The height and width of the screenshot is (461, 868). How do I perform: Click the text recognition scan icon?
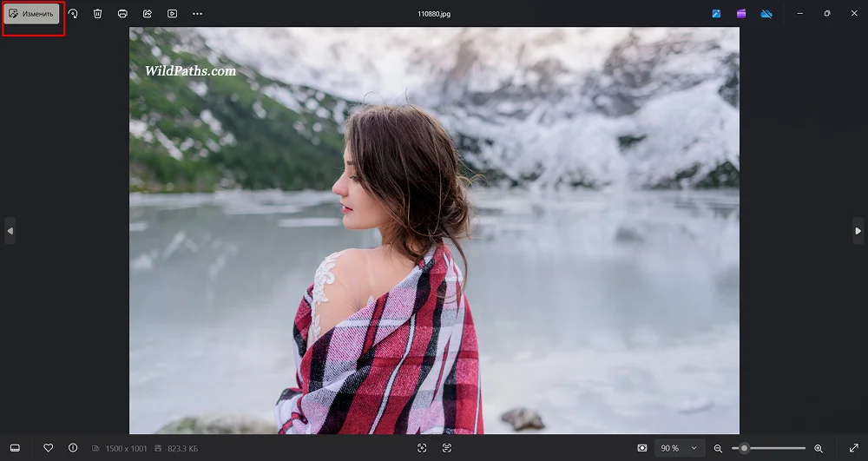pos(447,448)
